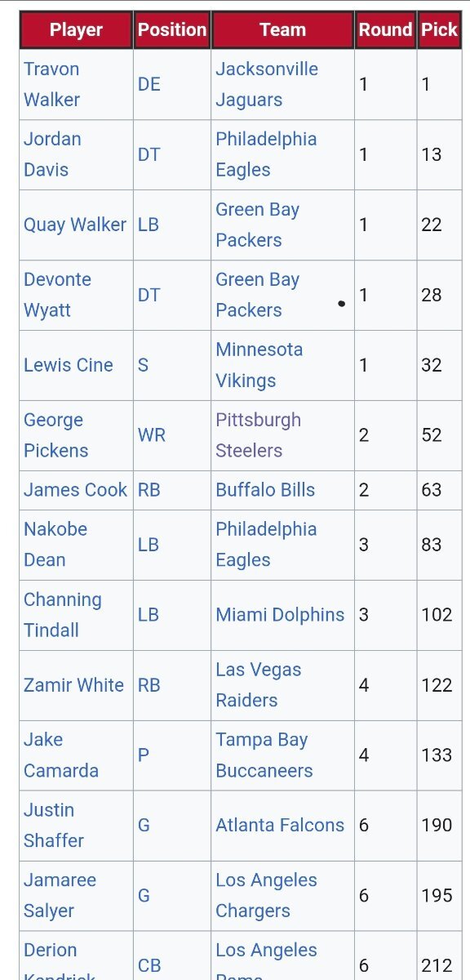Screen dimensions: 470x980
Task: Click the Miami Dolphins team link
Action: pos(280,615)
